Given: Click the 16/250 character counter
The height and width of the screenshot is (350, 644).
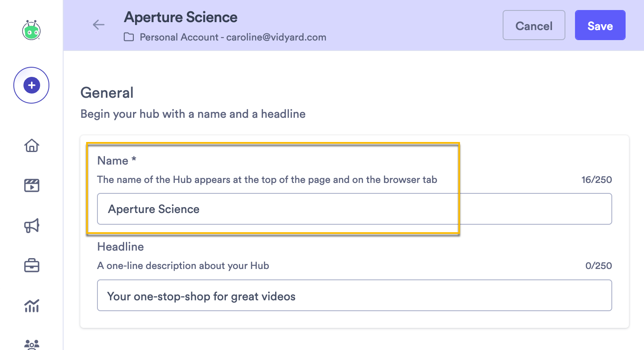Looking at the screenshot, I should point(597,180).
